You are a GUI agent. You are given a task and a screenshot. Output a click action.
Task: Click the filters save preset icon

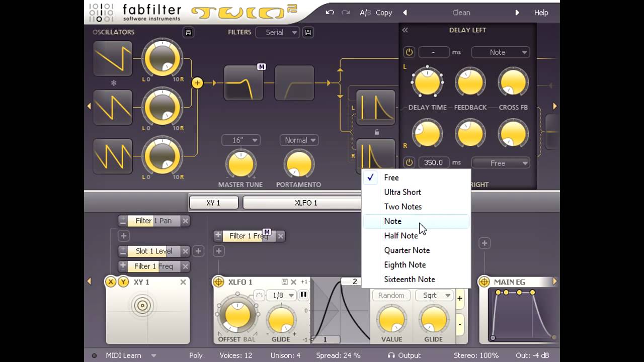pyautogui.click(x=308, y=32)
